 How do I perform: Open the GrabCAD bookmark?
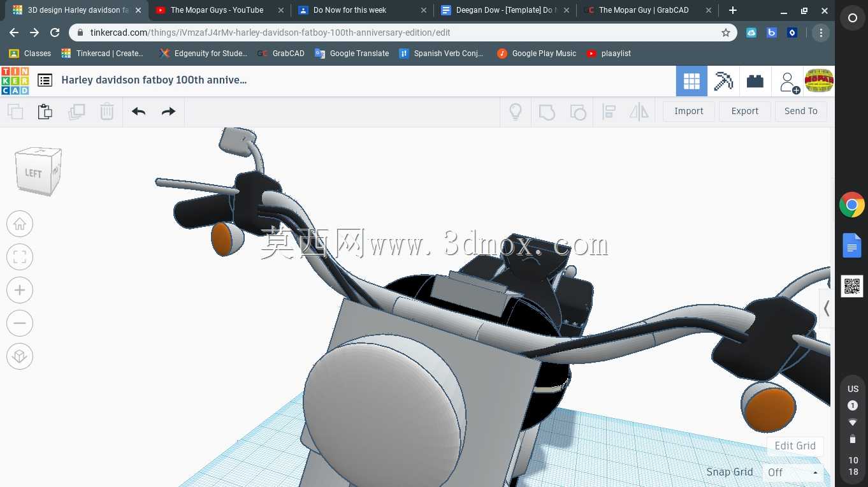coord(281,54)
